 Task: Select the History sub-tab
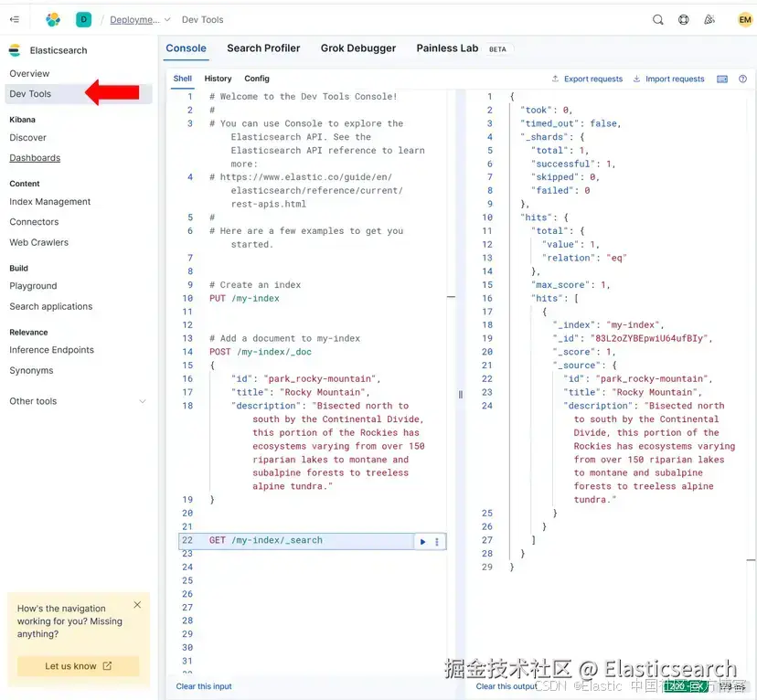coord(218,79)
